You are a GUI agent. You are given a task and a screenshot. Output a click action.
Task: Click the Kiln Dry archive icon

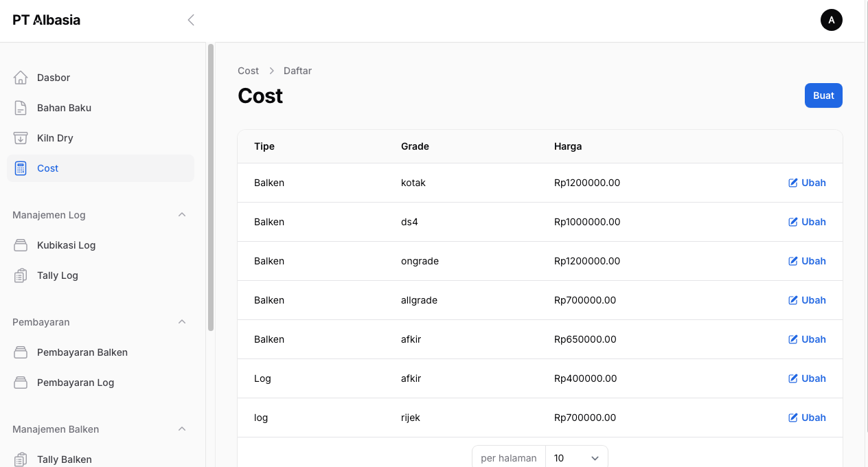(x=21, y=138)
